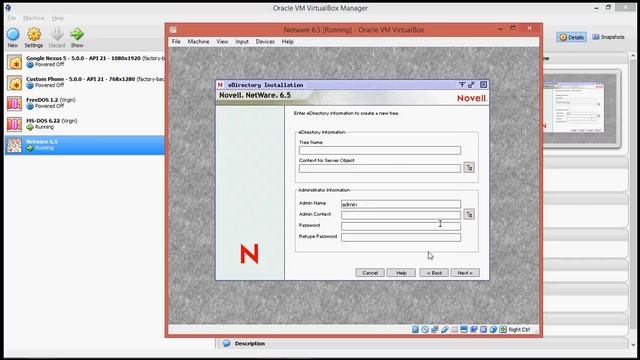The image size is (640, 360).
Task: Click the Right Ctrl host key text
Action: click(x=519, y=329)
